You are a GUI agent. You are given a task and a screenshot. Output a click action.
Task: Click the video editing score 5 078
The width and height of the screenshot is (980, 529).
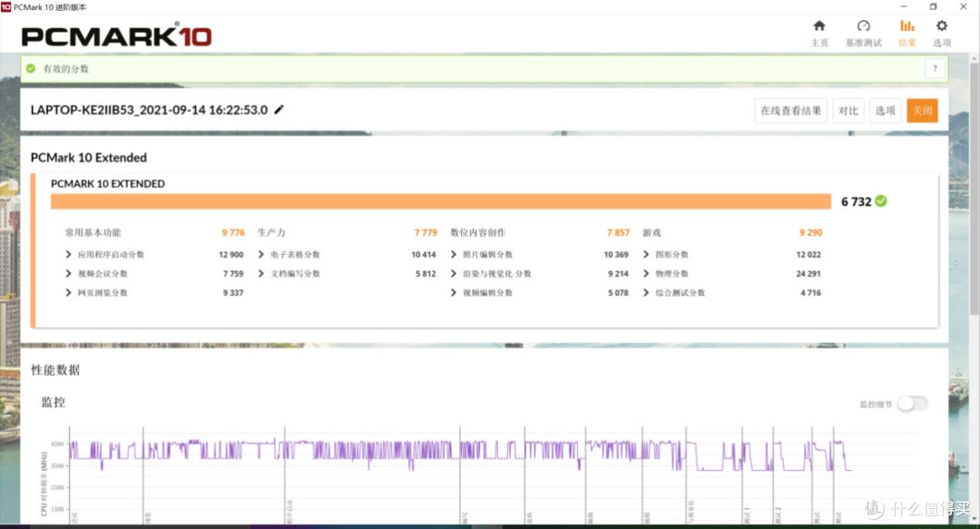coord(618,293)
